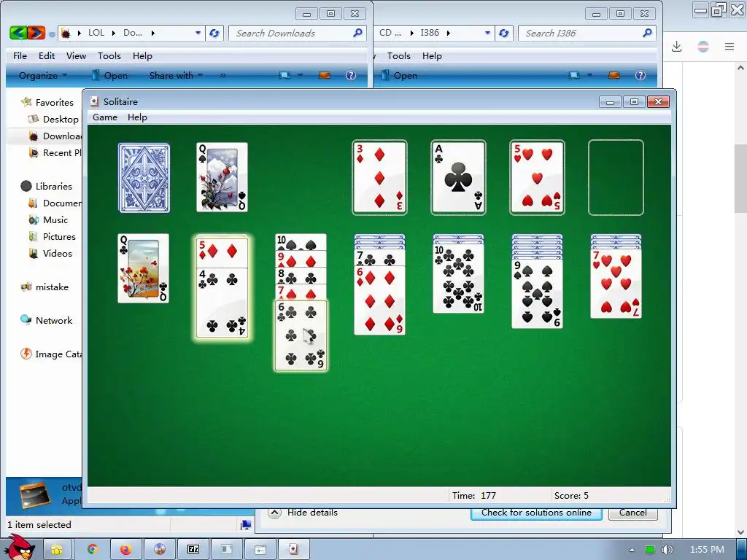Select the 8 of Clubs tableau card

click(301, 276)
